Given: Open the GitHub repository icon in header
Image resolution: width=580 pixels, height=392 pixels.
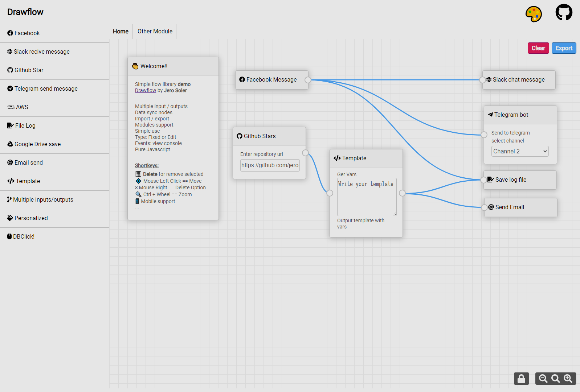Looking at the screenshot, I should point(564,12).
